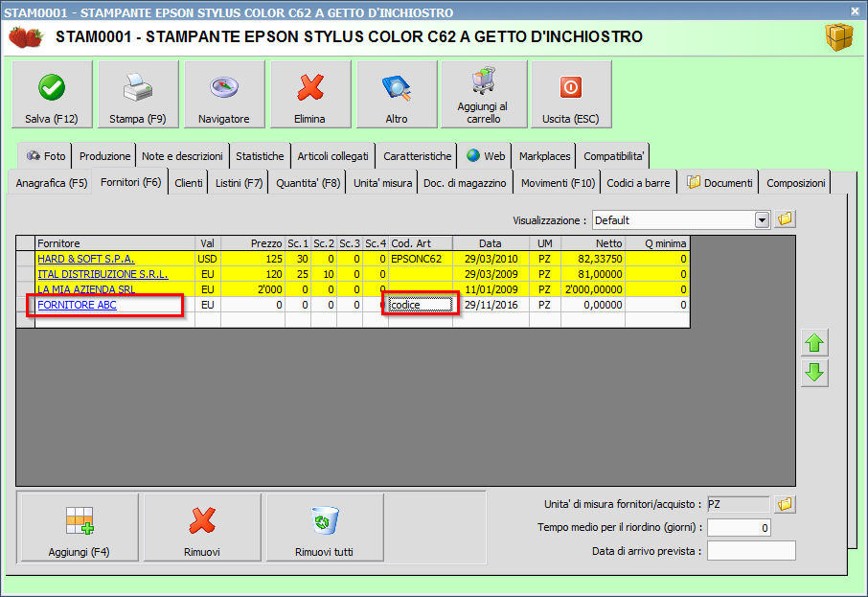Open the Doc. di magazzino tab
The width and height of the screenshot is (868, 597).
point(465,183)
